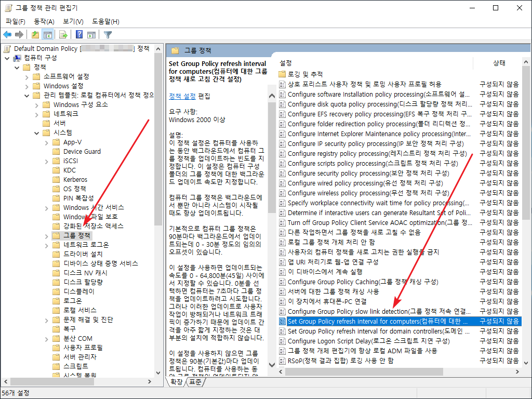Select Configure folder redirection policy processing row
The height and width of the screenshot is (399, 532).
point(400,124)
